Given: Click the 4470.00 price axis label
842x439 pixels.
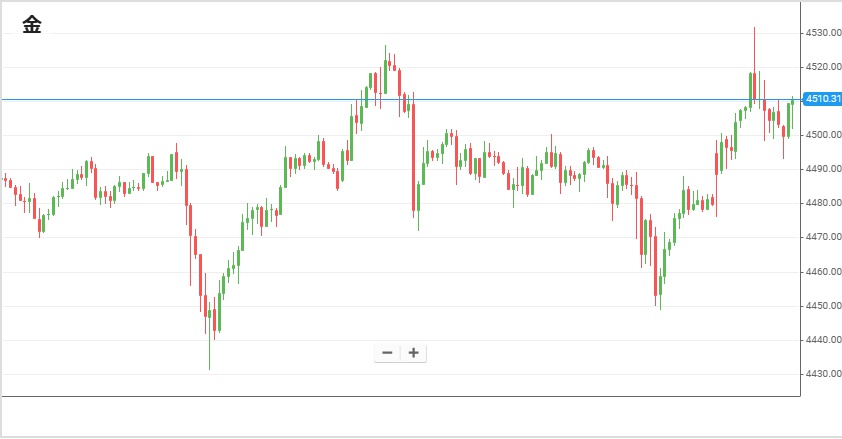Looking at the screenshot, I should pyautogui.click(x=820, y=237).
